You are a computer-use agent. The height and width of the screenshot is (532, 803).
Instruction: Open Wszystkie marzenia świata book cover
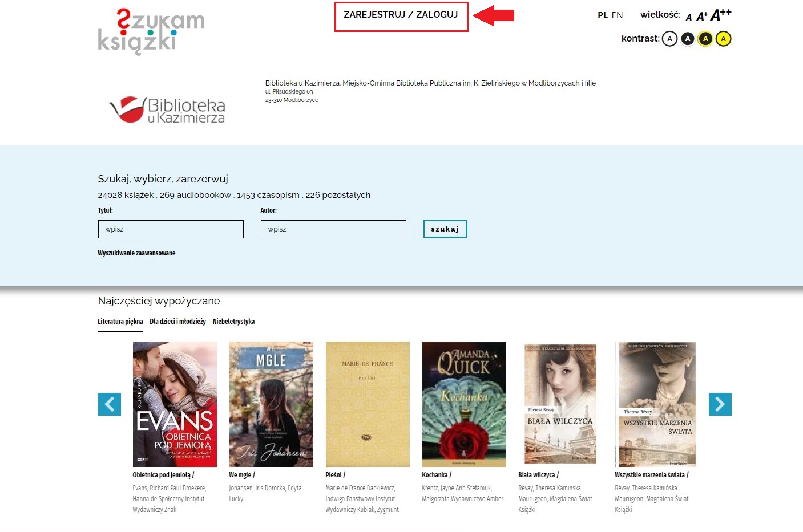pyautogui.click(x=657, y=404)
